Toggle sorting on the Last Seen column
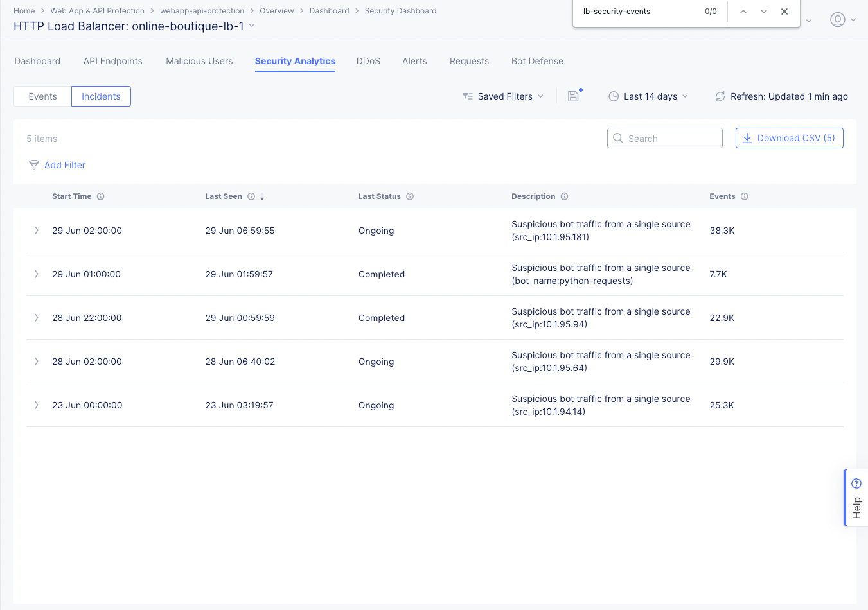 coord(262,198)
